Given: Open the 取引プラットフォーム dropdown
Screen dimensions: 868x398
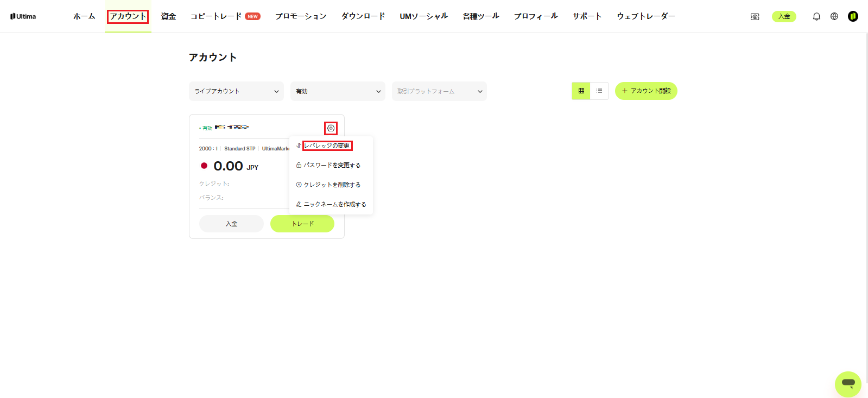Looking at the screenshot, I should click(439, 91).
